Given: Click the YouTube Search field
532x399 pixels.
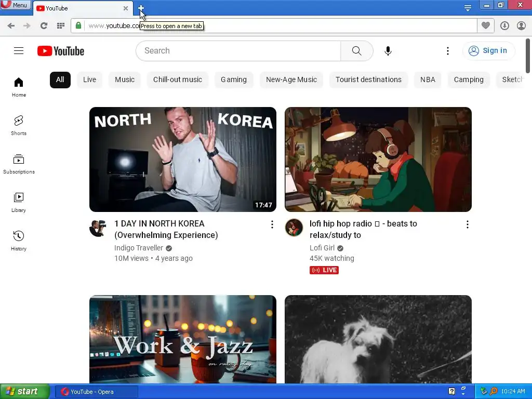Looking at the screenshot, I should pyautogui.click(x=238, y=51).
